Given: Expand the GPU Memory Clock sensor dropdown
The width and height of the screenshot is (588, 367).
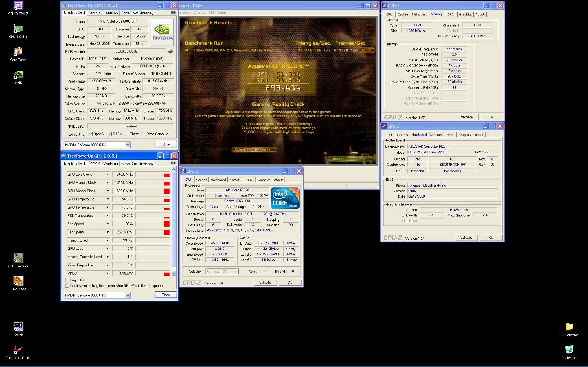Looking at the screenshot, I should point(108,183).
